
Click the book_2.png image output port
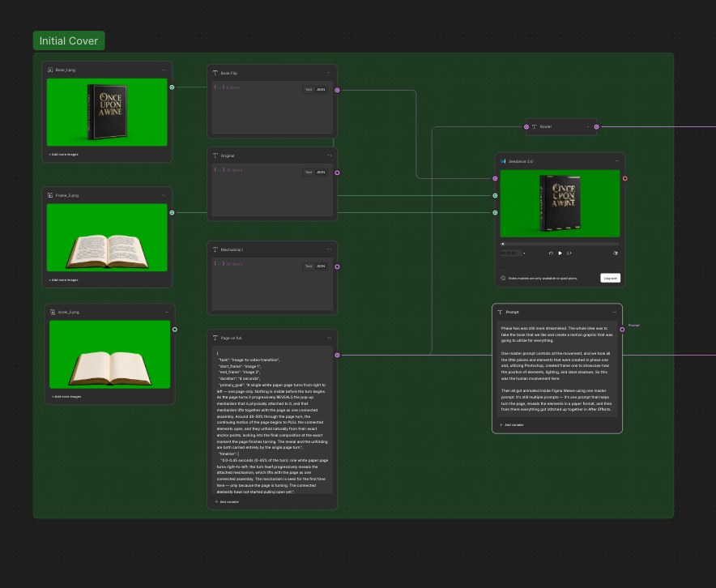click(175, 330)
